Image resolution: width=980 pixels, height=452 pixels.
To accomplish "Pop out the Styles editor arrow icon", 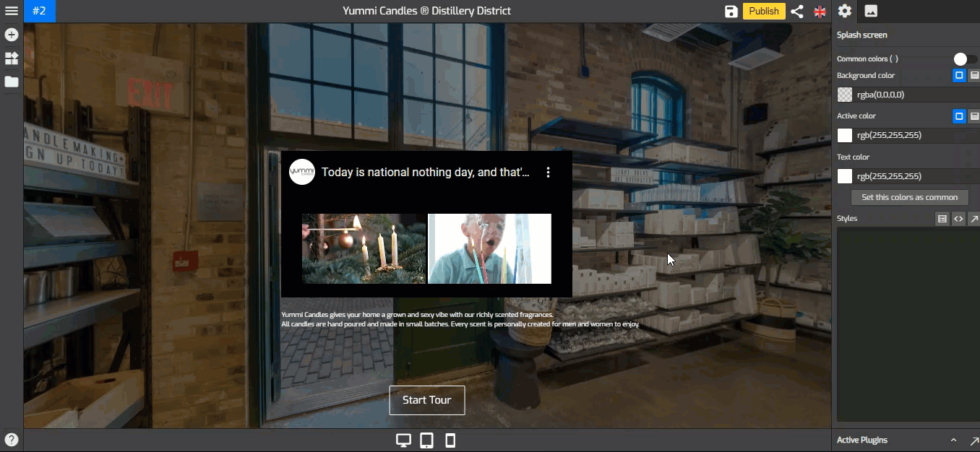I will (973, 218).
